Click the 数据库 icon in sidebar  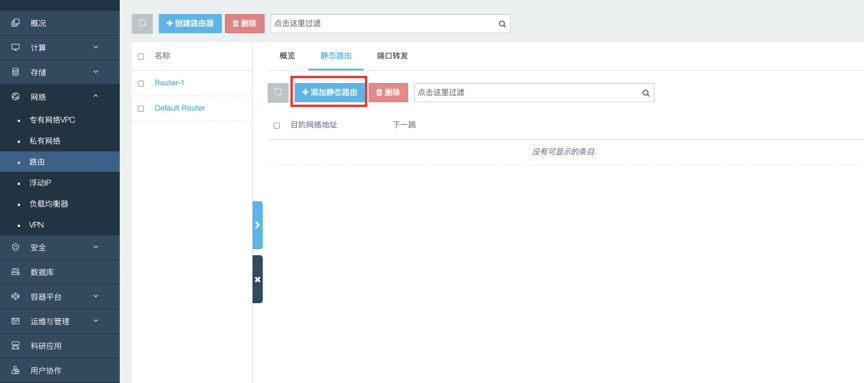click(x=15, y=272)
